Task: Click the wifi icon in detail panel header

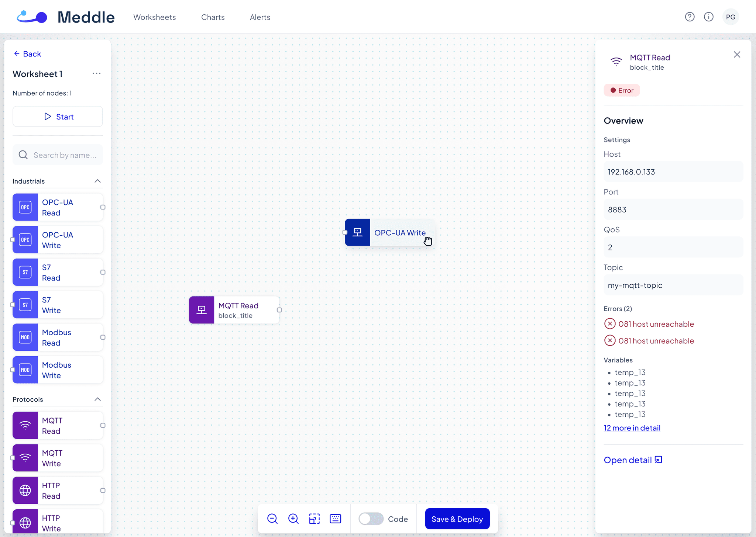Action: 616,62
